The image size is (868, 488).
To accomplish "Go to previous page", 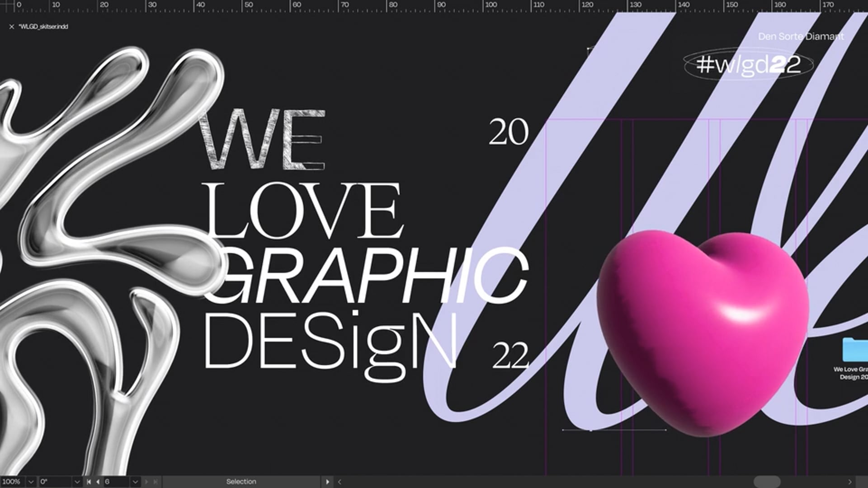I will (x=98, y=482).
